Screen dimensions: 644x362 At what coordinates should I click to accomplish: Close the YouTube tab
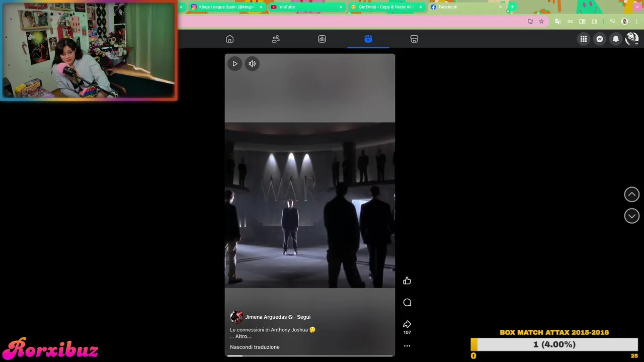click(x=341, y=7)
